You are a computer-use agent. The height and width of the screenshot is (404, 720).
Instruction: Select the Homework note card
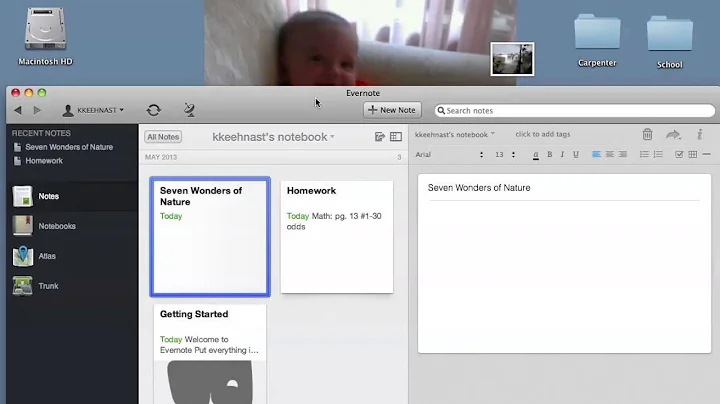click(x=337, y=236)
